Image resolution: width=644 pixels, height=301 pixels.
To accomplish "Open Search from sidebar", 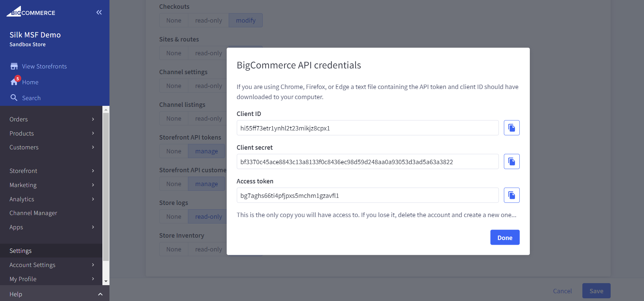I will point(31,98).
